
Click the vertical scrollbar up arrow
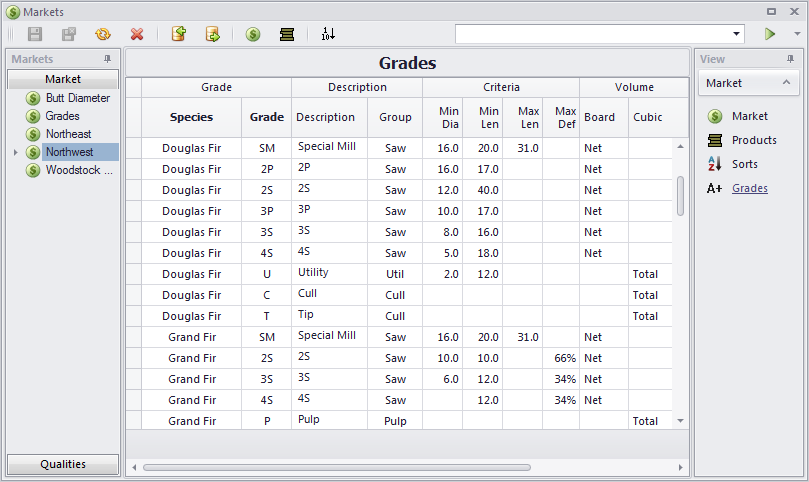coord(681,147)
